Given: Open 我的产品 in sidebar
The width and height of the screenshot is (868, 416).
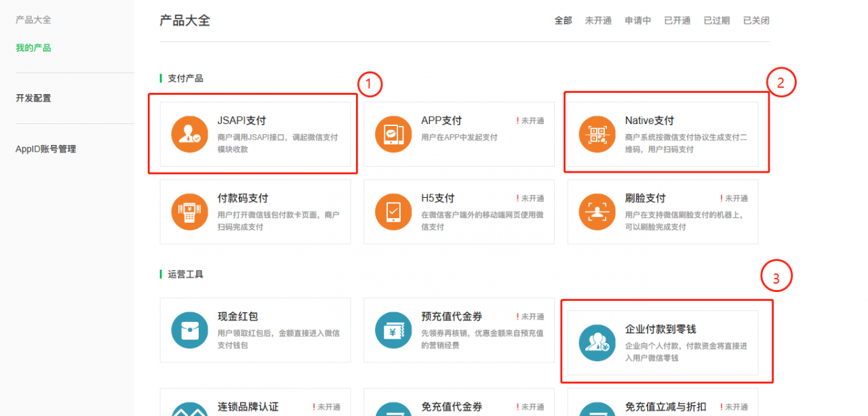Looking at the screenshot, I should [x=33, y=47].
